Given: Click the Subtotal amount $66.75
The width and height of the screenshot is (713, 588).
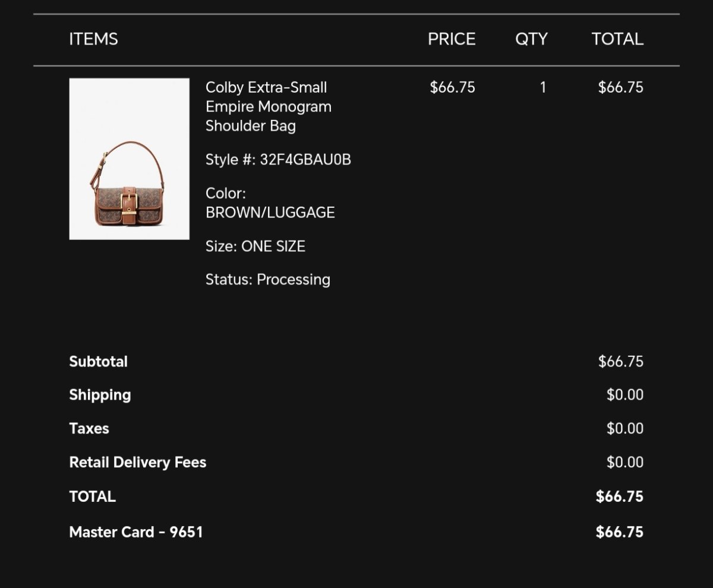Looking at the screenshot, I should pyautogui.click(x=620, y=362).
